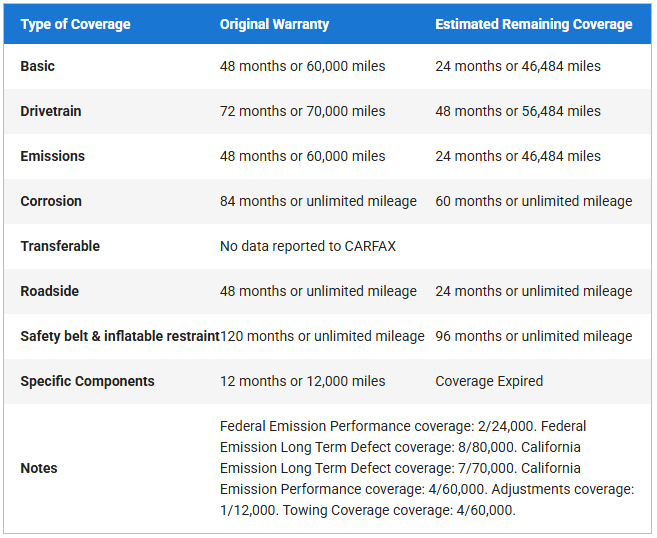Viewport: 657px width, 538px height.
Task: Select Safety belt & inflatable restraint label
Action: pyautogui.click(x=119, y=336)
